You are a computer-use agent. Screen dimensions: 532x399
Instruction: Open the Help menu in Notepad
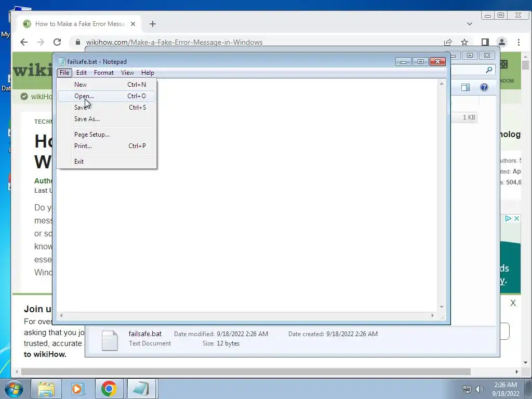click(148, 73)
